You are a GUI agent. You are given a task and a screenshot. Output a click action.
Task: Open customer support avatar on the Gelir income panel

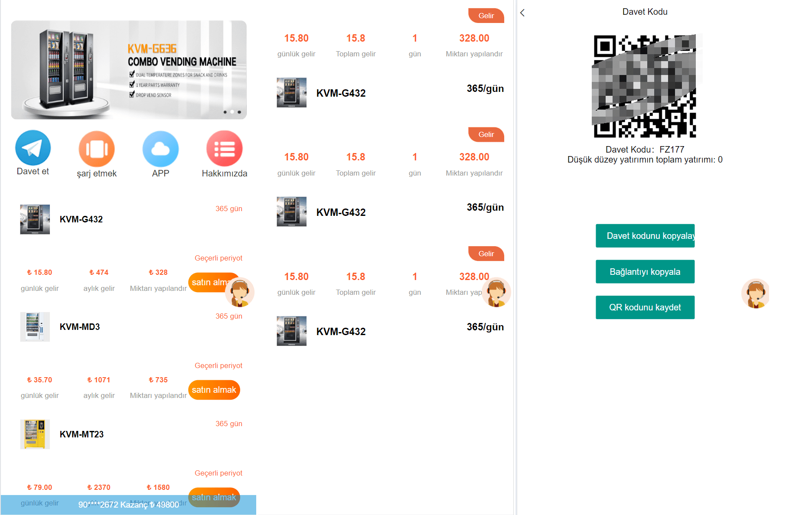(496, 292)
